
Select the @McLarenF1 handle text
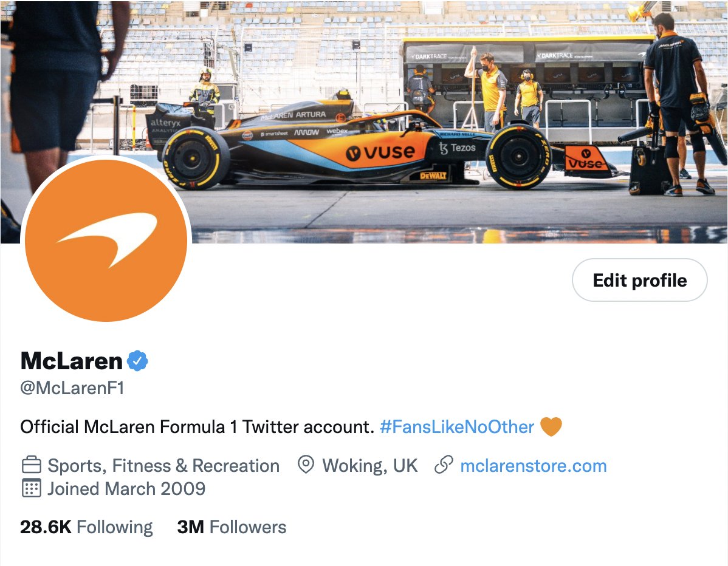click(72, 388)
